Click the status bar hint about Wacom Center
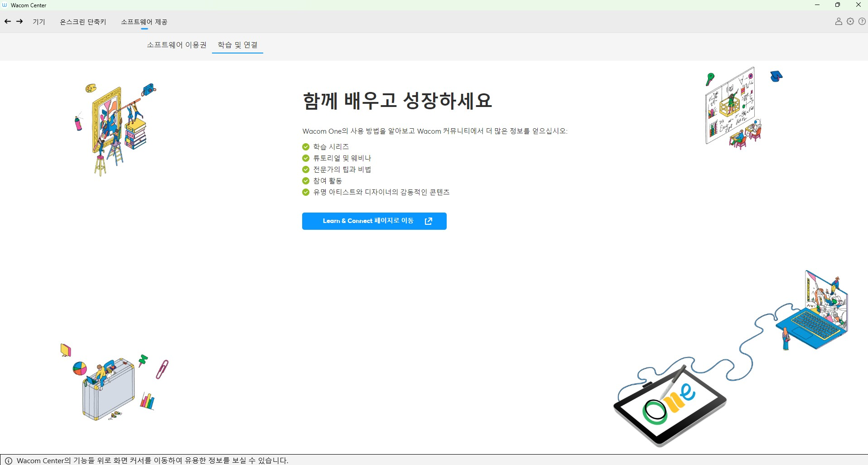This screenshot has width=868, height=465. (x=152, y=460)
